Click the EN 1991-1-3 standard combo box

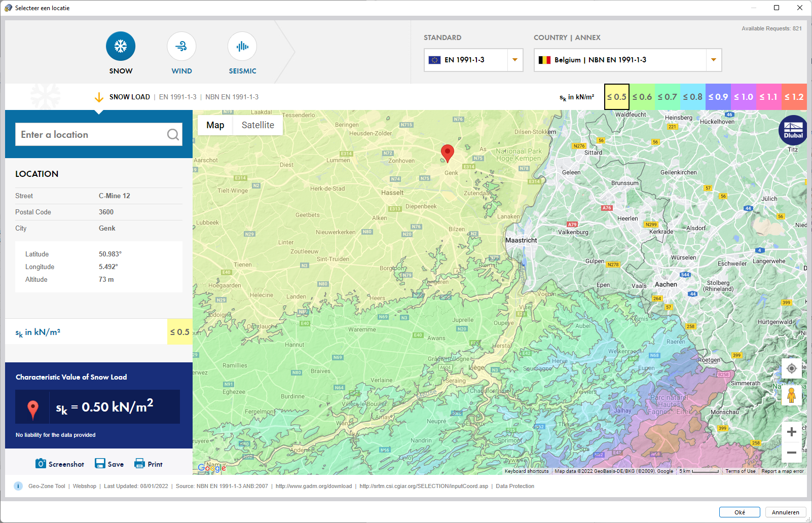[473, 60]
